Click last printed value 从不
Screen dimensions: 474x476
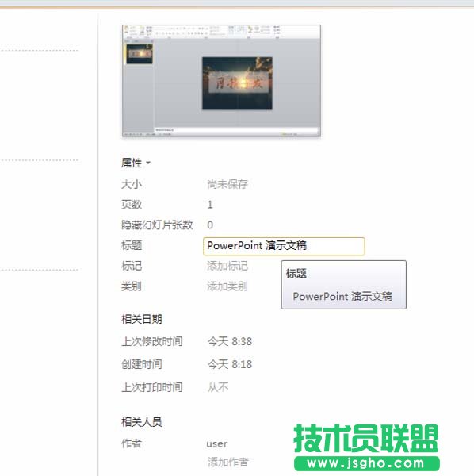pos(218,387)
